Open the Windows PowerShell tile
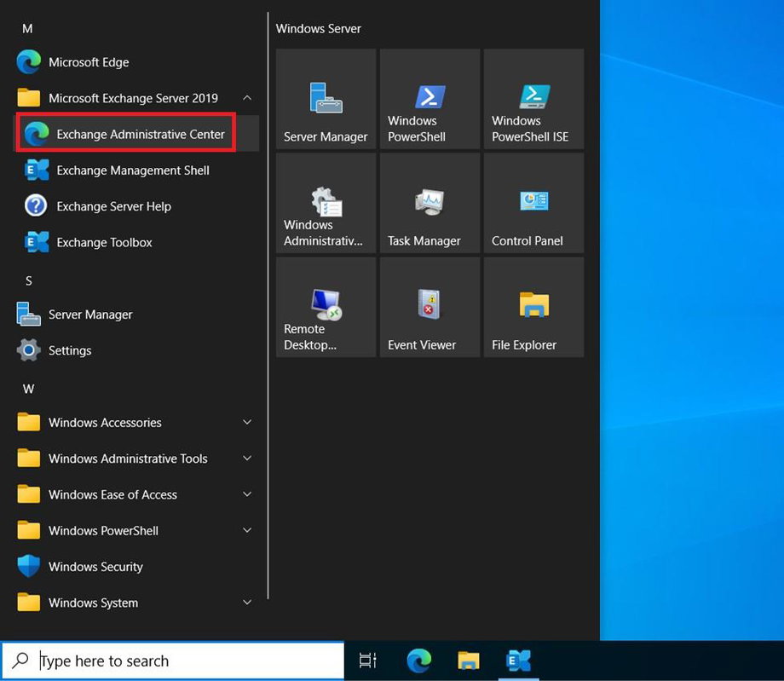 click(x=429, y=100)
